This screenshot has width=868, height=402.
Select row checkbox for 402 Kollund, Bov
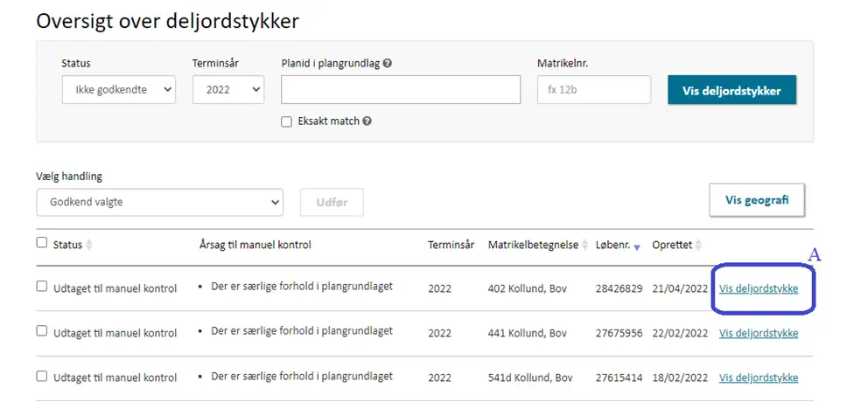[x=42, y=288]
